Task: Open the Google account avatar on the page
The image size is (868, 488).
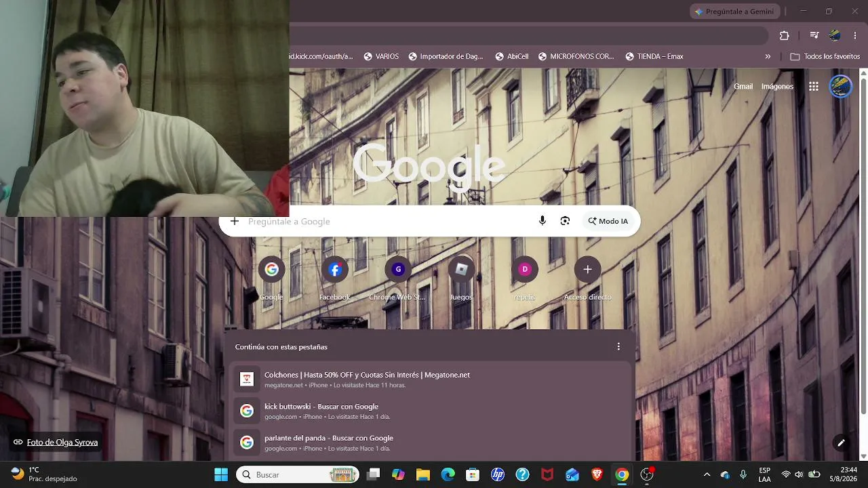Action: (x=841, y=87)
